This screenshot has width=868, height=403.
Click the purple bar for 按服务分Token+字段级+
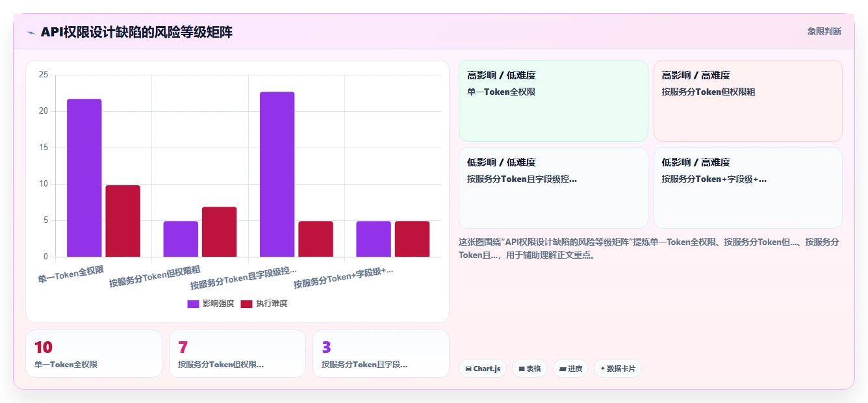[374, 239]
